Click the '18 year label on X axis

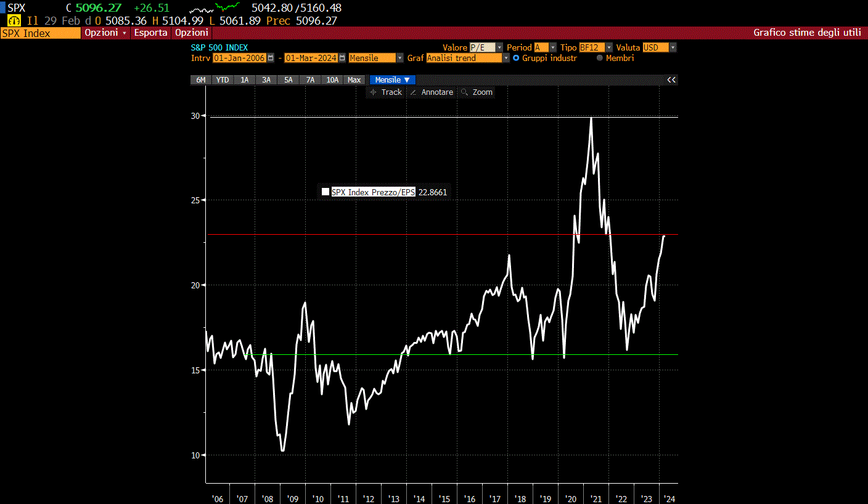point(520,498)
